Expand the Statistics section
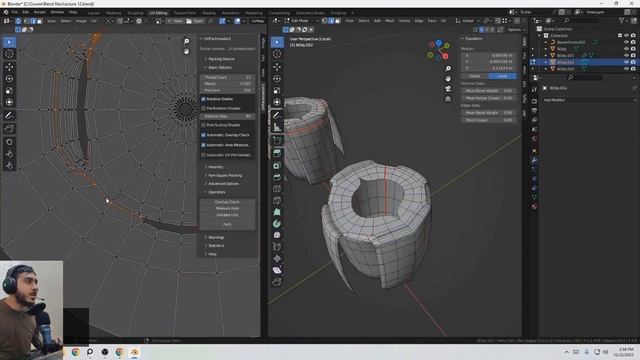The height and width of the screenshot is (360, 640). (215, 246)
